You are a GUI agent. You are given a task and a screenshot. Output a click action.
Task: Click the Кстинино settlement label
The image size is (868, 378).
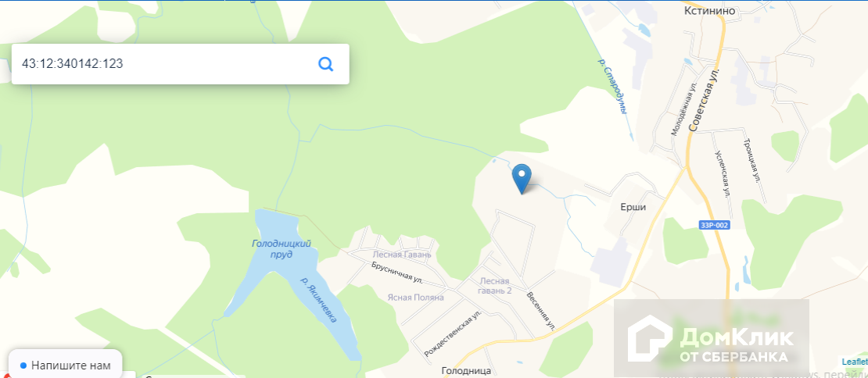(702, 9)
